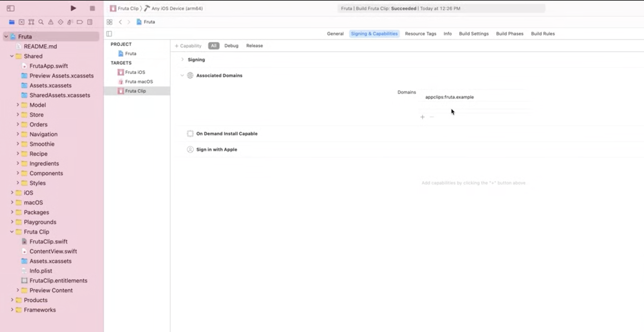
Task: Toggle the navigator sidebar icon
Action: tap(11, 8)
